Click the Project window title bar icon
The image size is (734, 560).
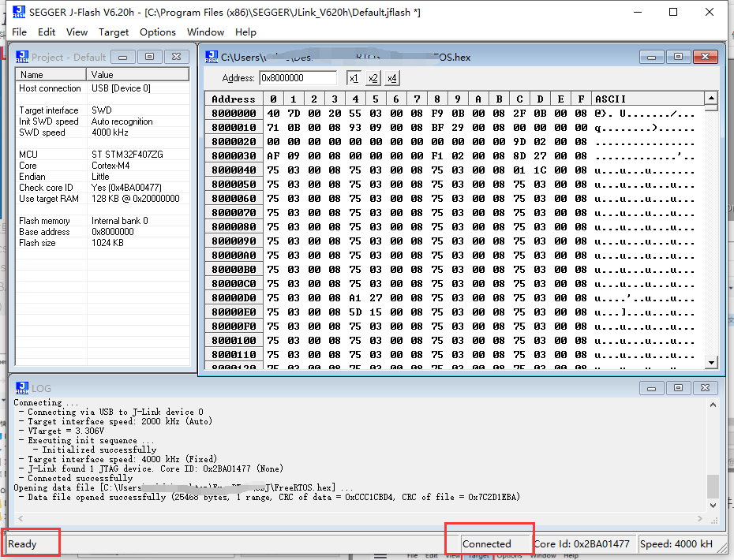click(x=21, y=56)
